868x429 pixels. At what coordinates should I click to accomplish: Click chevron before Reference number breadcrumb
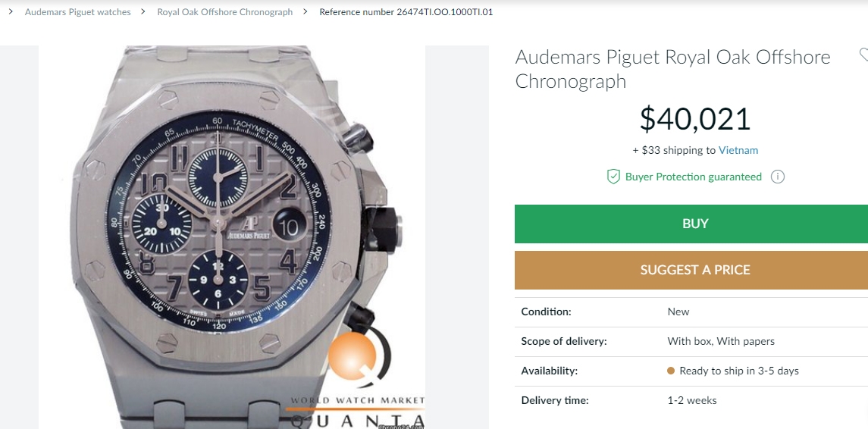click(306, 12)
